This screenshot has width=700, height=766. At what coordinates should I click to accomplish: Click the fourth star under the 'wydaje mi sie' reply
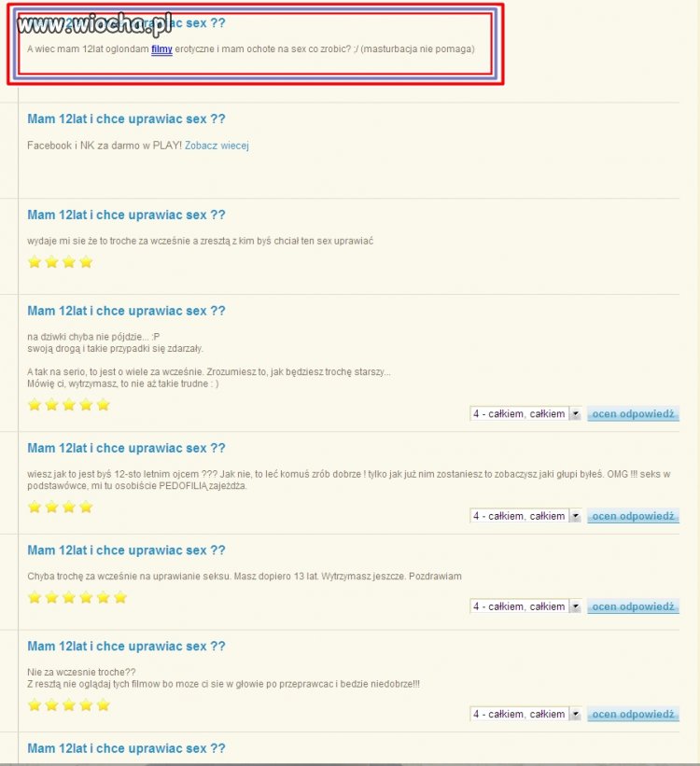point(86,262)
